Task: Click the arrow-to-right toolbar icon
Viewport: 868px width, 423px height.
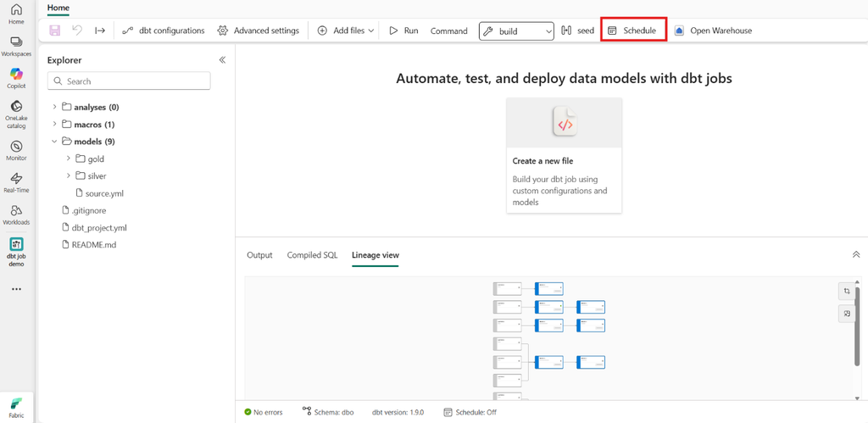Action: tap(100, 31)
